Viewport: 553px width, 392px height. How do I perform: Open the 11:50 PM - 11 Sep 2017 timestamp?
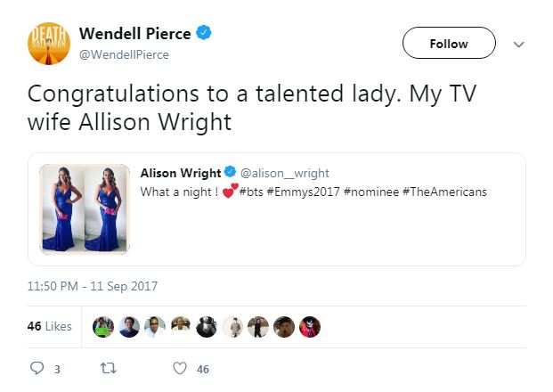(x=93, y=286)
